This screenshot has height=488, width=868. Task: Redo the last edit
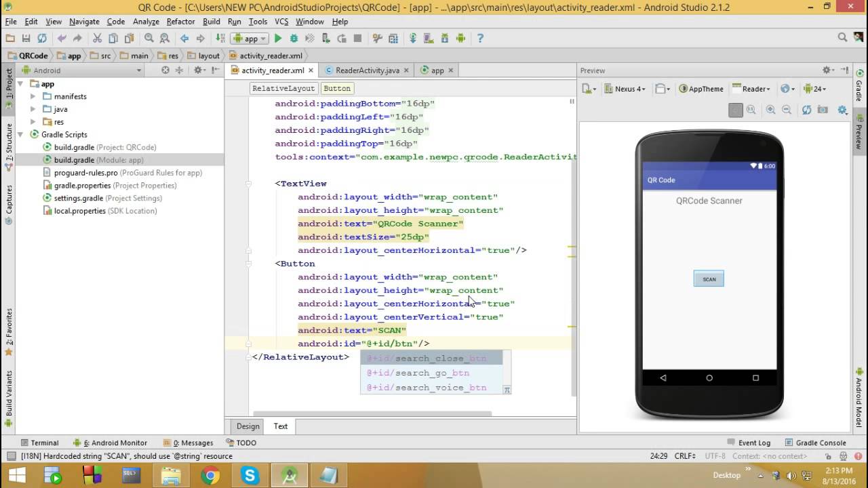[x=77, y=39]
